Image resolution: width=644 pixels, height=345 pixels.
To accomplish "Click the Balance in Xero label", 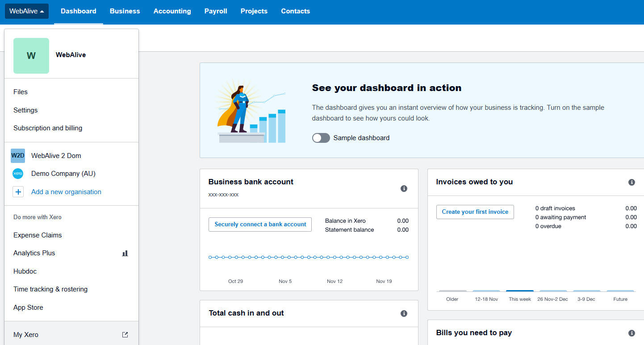I will pyautogui.click(x=345, y=221).
